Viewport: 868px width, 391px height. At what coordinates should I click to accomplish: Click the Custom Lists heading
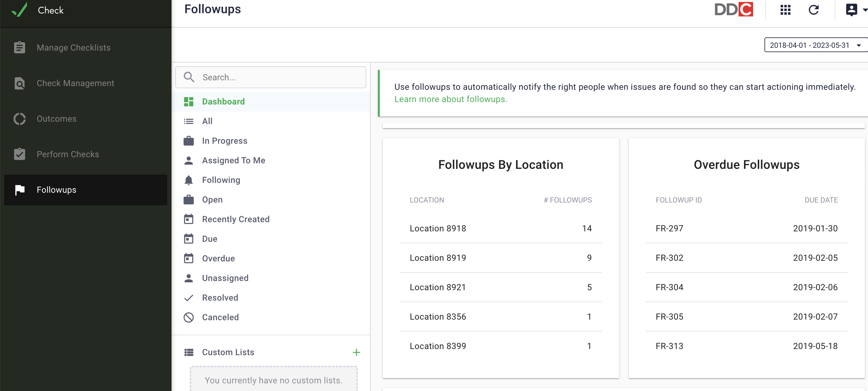click(x=228, y=352)
